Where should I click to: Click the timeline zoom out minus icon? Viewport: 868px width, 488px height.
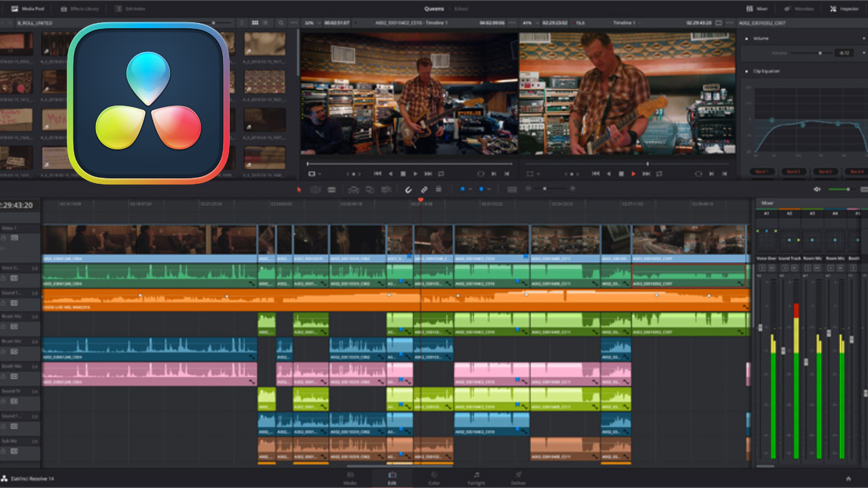tap(528, 189)
